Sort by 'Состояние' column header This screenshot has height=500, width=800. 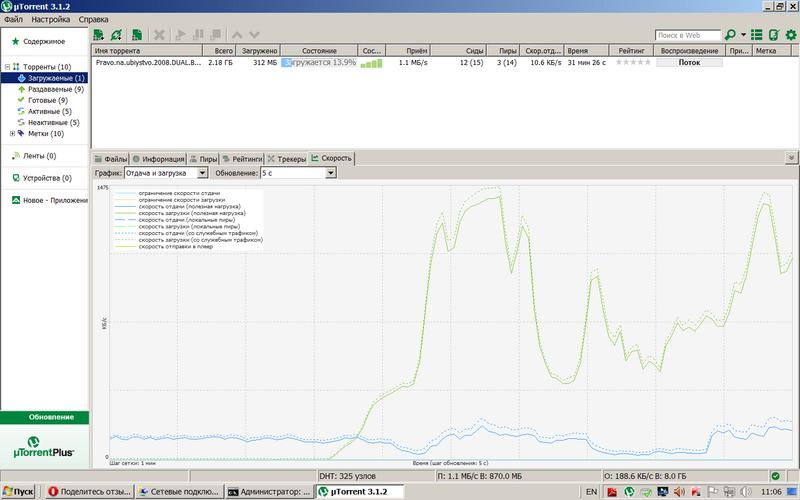[319, 51]
